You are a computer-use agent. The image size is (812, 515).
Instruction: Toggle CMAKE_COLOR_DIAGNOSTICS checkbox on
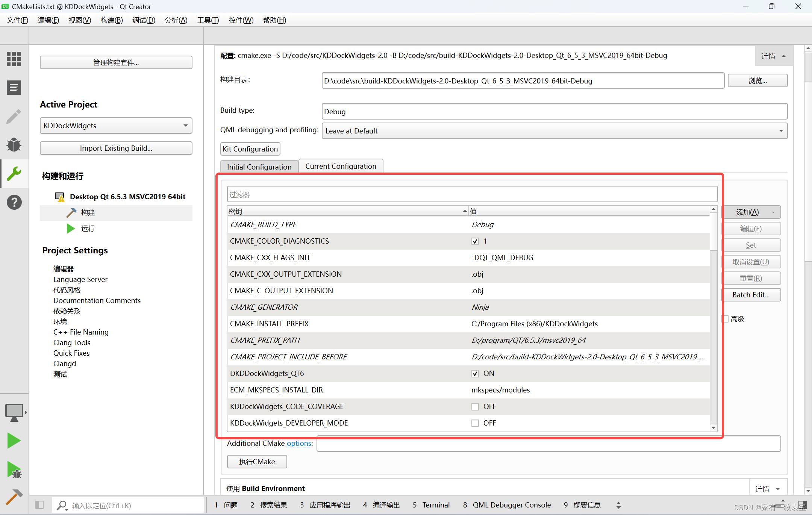[475, 241]
